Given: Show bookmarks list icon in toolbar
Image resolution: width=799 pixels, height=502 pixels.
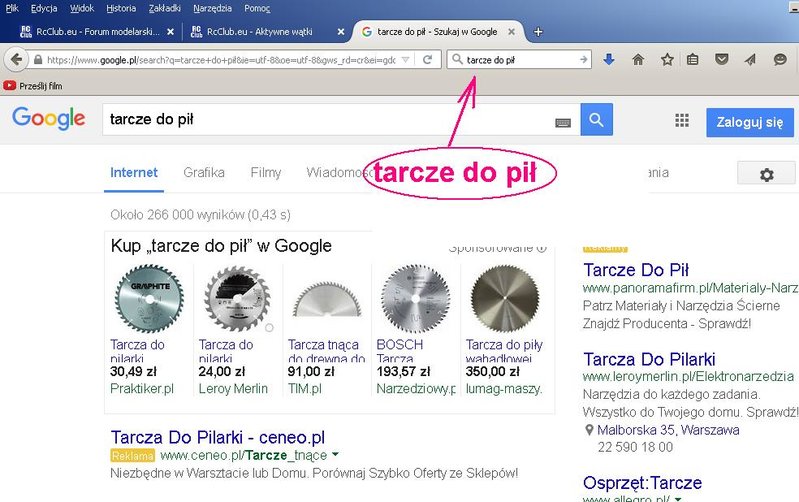Looking at the screenshot, I should 693,60.
